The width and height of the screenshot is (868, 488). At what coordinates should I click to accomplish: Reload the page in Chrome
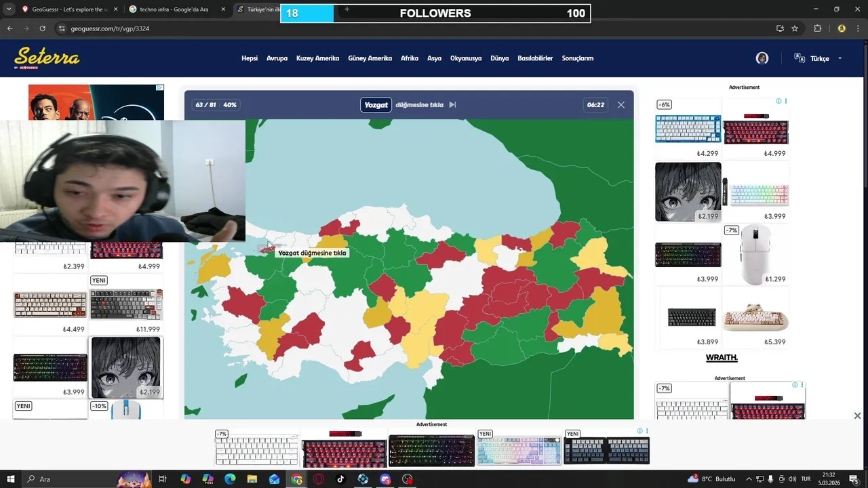(x=42, y=28)
